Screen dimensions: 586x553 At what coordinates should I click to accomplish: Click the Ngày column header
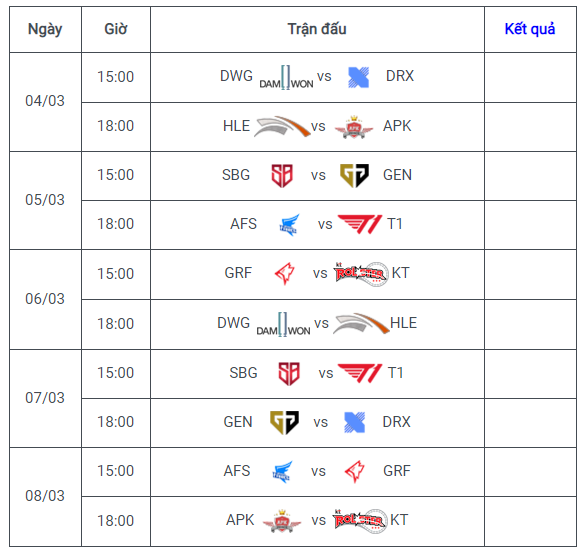45,30
